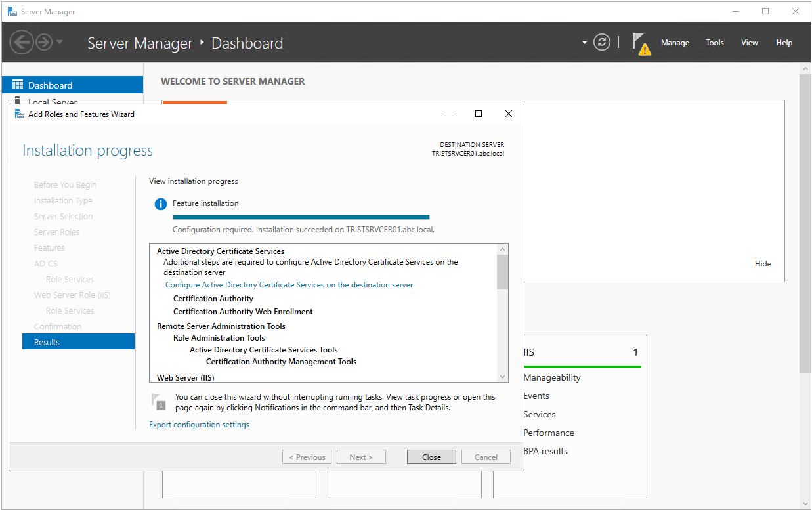This screenshot has width=812, height=510.
Task: Click Configure Active Directory Certificate Services link
Action: tap(289, 285)
